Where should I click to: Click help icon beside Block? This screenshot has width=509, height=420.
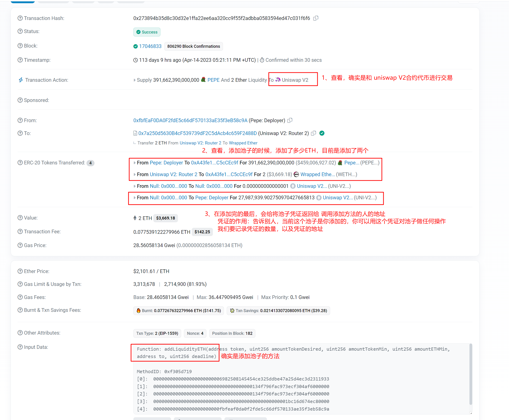click(20, 46)
